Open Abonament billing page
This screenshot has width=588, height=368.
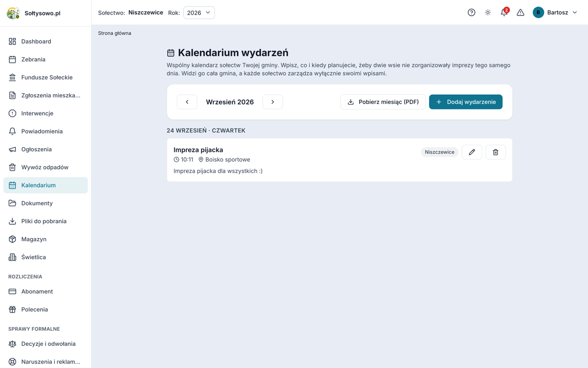click(46, 291)
